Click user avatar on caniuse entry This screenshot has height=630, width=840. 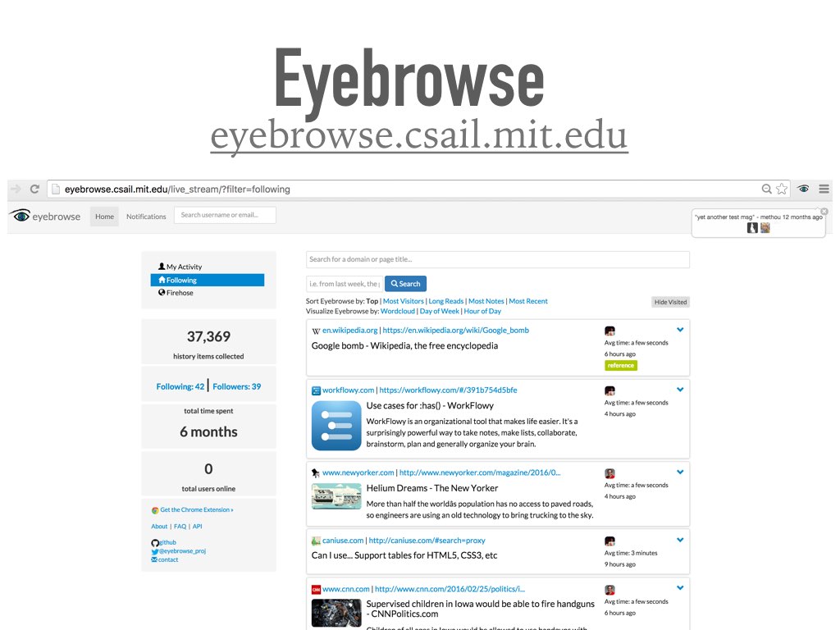[x=609, y=541]
